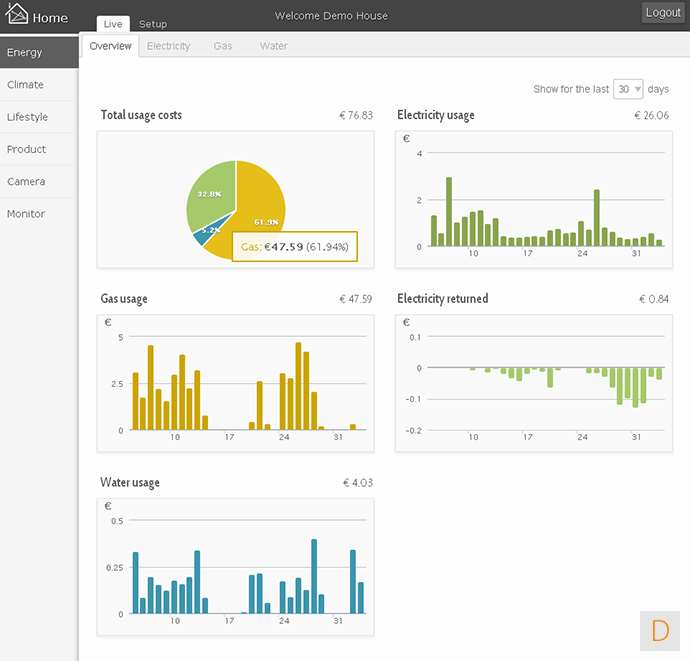690x661 pixels.
Task: Open the Climate section in sidebar
Action: (26, 85)
